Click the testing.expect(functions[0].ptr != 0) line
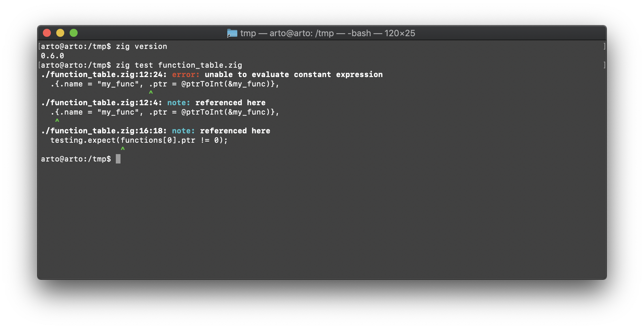This screenshot has width=644, height=329. (139, 140)
